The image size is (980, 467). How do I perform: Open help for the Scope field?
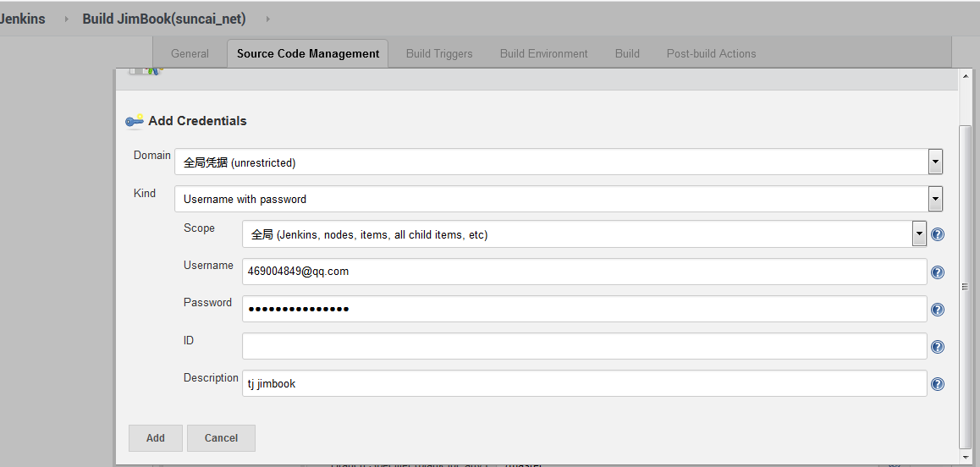click(x=937, y=234)
